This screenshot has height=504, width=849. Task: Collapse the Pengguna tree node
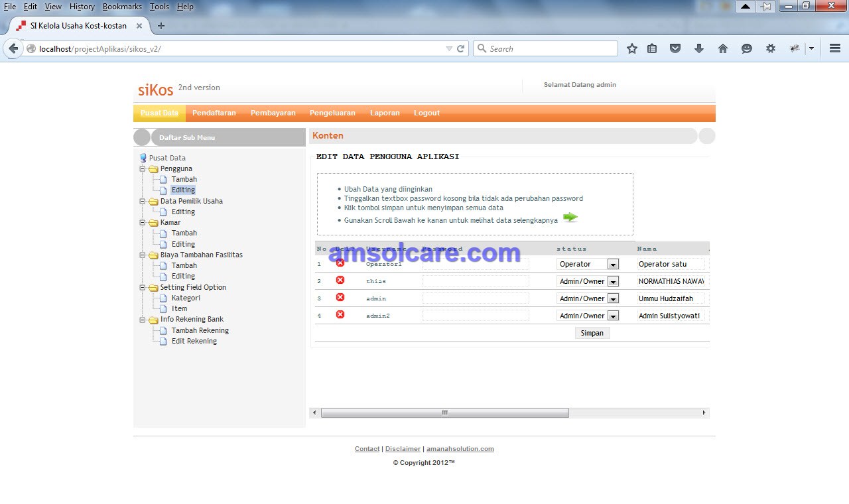(x=142, y=168)
